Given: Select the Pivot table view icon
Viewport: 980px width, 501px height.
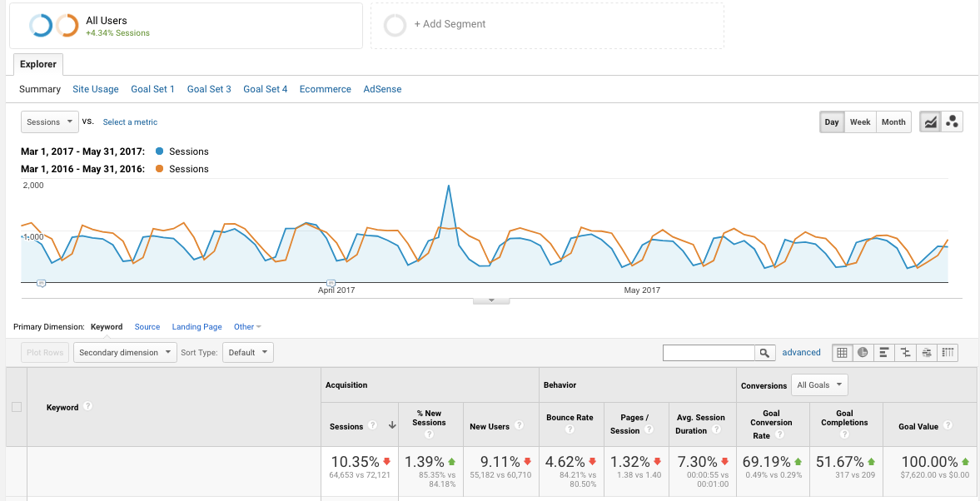Looking at the screenshot, I should [x=948, y=353].
